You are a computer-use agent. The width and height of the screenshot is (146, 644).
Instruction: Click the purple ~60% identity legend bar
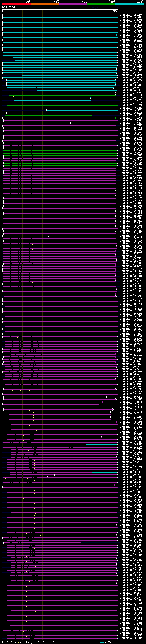tap(73, 4)
